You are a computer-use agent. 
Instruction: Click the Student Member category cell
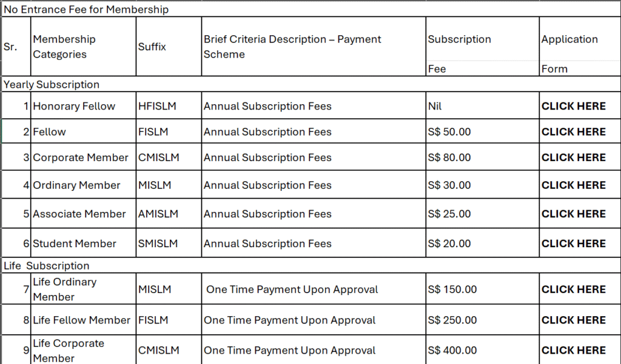[x=75, y=243]
